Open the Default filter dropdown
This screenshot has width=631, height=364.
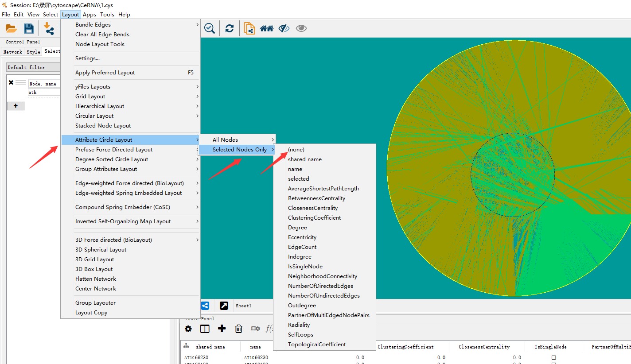tap(33, 67)
